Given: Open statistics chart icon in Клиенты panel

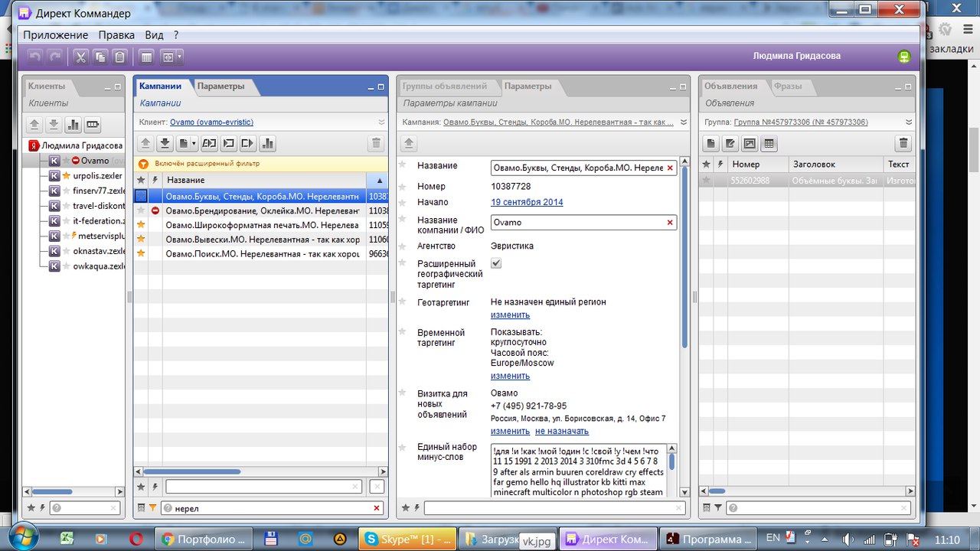Looking at the screenshot, I should coord(73,125).
